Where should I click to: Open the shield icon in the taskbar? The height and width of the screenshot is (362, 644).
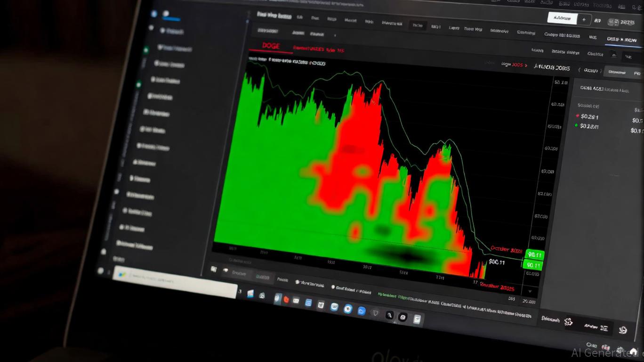click(375, 313)
